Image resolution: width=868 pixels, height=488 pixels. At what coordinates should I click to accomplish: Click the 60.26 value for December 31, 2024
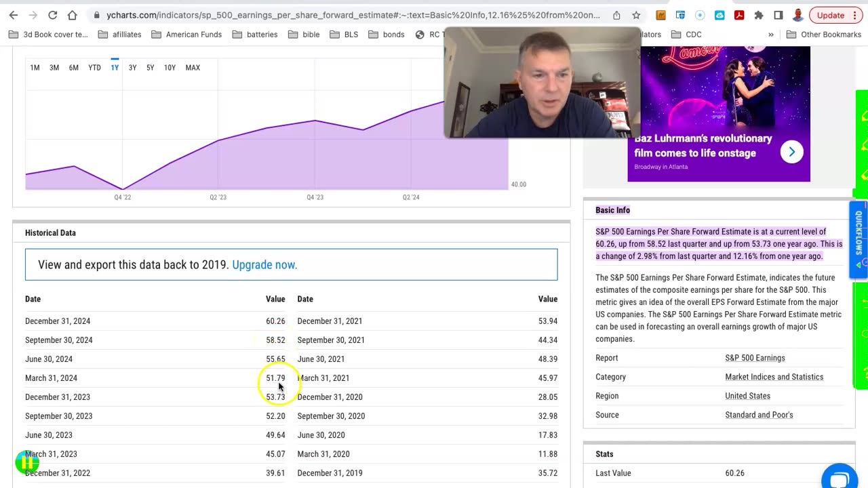point(275,321)
